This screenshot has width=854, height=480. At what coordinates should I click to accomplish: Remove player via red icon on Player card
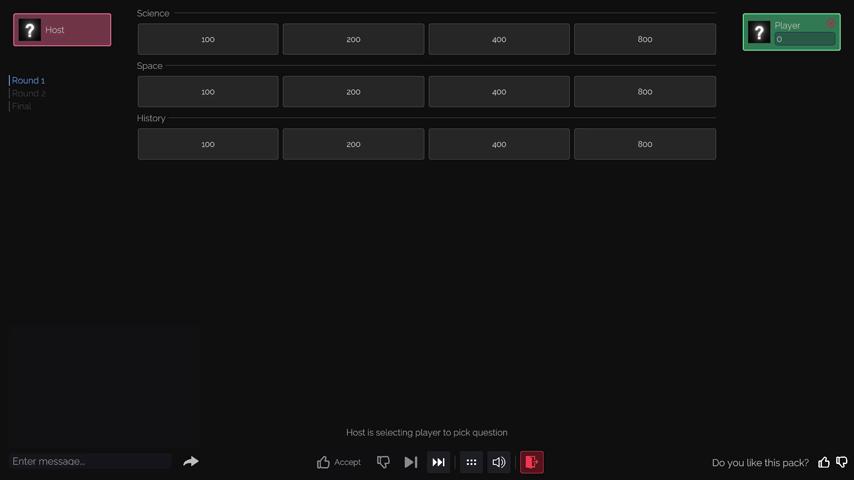click(x=831, y=23)
